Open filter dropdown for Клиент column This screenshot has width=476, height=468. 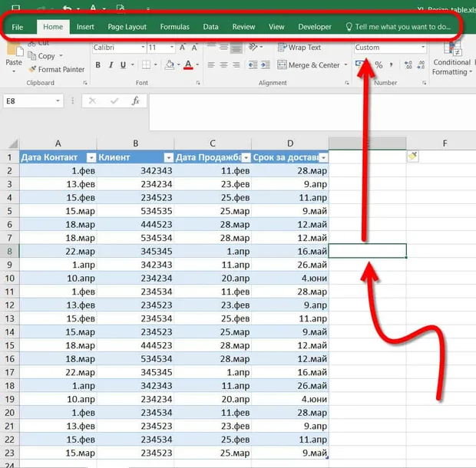[168, 157]
